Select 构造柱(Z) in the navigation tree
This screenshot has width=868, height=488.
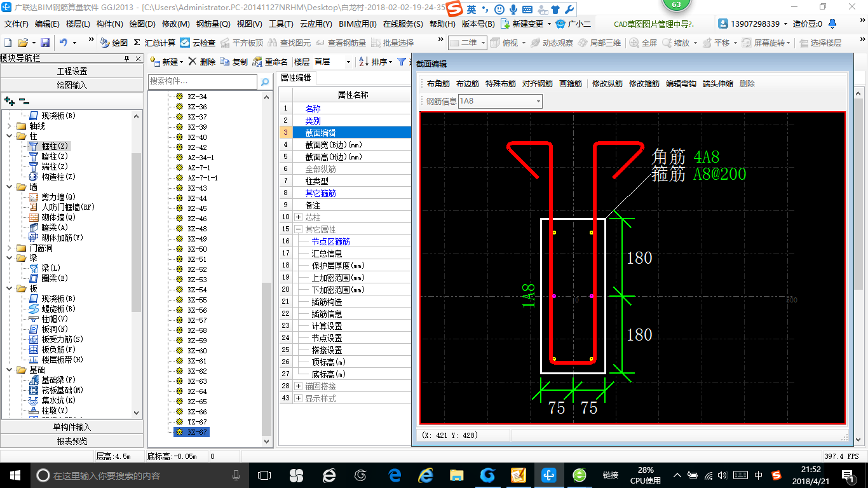(58, 177)
